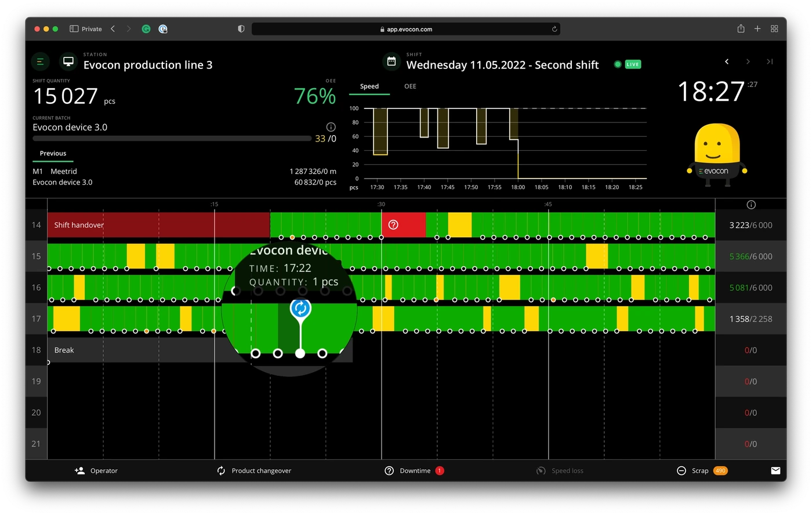Click the station monitor icon
Viewport: 812px width, 515px height.
click(x=68, y=61)
